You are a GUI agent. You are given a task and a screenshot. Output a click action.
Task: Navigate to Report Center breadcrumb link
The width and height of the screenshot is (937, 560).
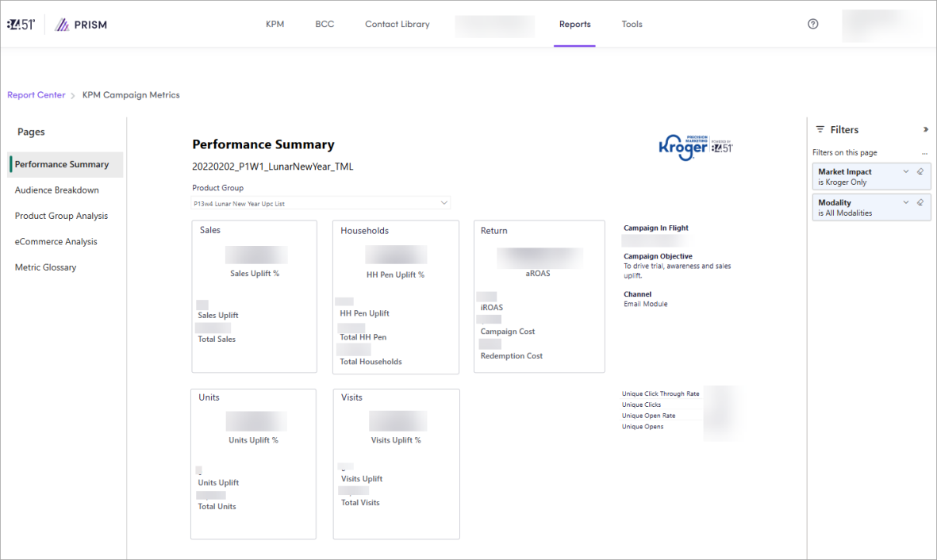coord(36,95)
